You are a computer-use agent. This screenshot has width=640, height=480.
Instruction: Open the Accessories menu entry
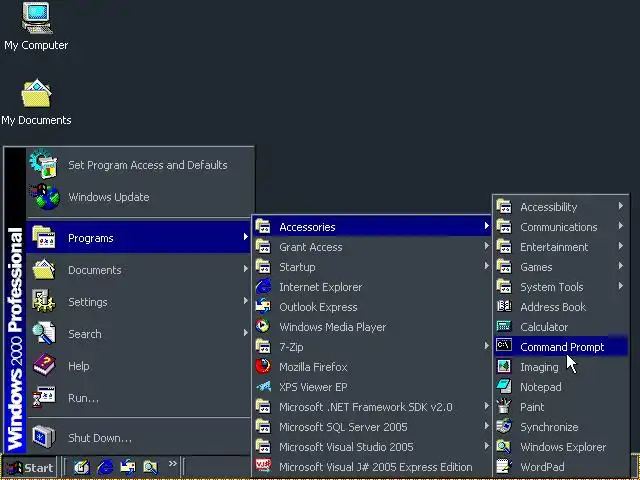pos(372,227)
